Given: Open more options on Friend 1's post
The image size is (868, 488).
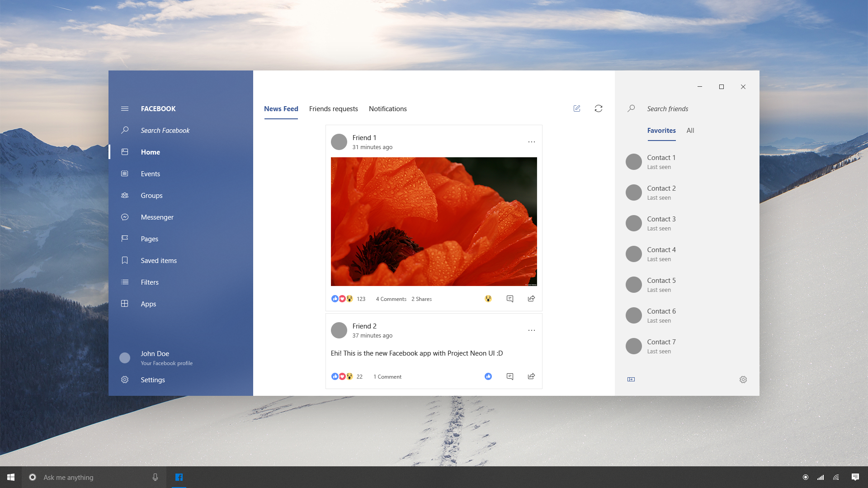Looking at the screenshot, I should coord(532,142).
